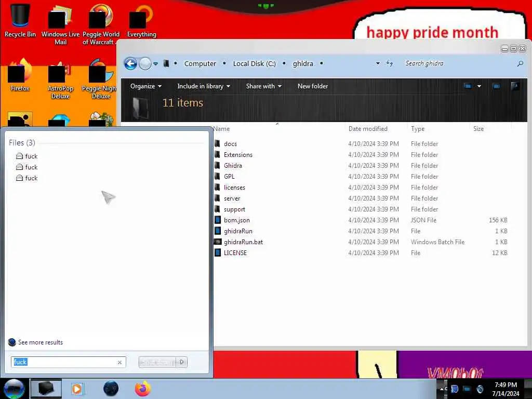532x399 pixels.
Task: Select the docs folder
Action: (x=362, y=144)
